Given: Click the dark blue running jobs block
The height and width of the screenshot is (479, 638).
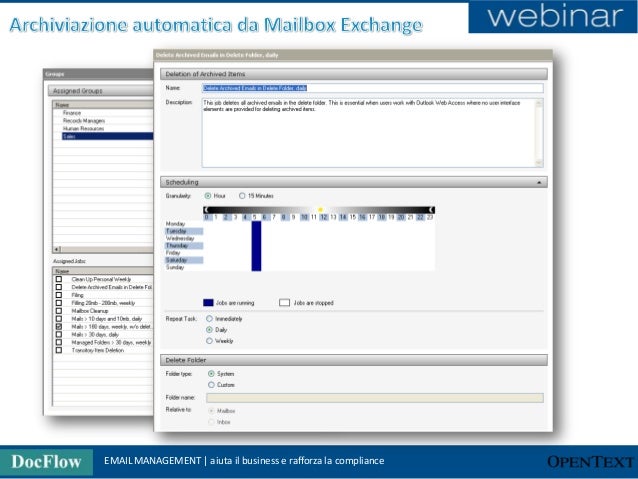Looking at the screenshot, I should coord(256,246).
